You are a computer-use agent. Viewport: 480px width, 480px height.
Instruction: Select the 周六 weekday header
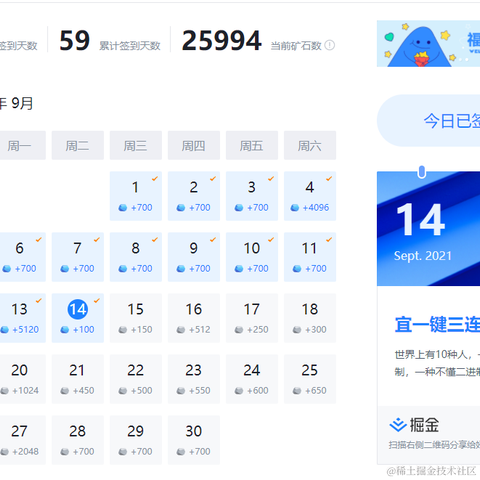click(310, 145)
